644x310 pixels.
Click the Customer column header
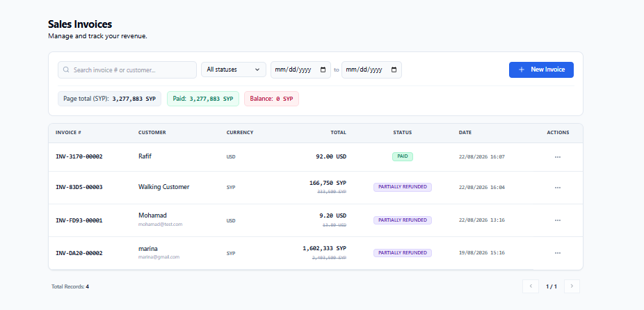pyautogui.click(x=152, y=133)
